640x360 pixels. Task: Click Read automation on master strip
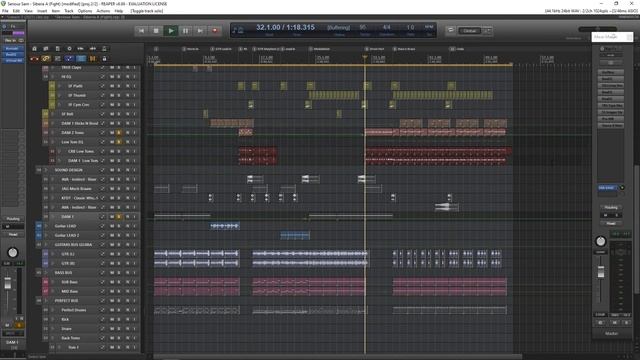click(x=611, y=223)
